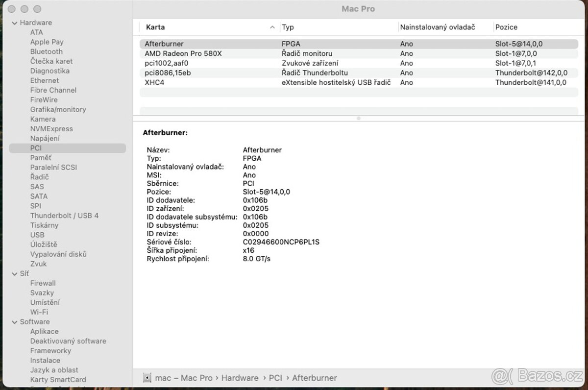Click the computer icon in the breadcrumb bar

pos(147,378)
